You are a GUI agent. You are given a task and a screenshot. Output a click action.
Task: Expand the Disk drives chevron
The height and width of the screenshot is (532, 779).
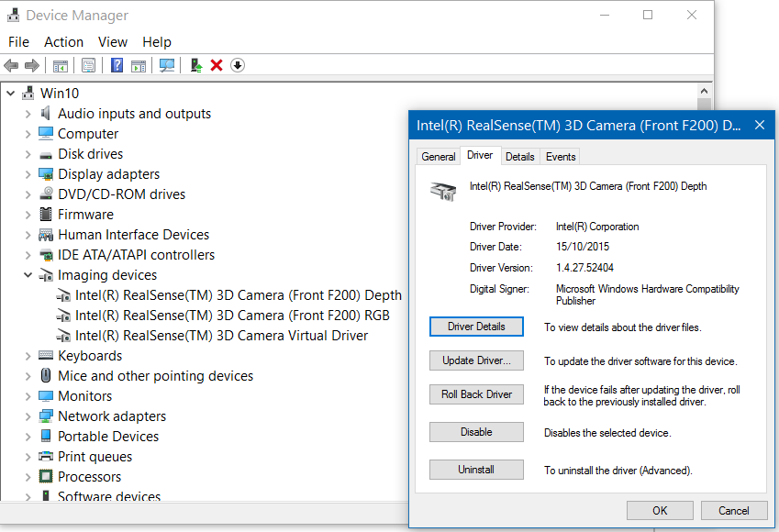coord(28,154)
